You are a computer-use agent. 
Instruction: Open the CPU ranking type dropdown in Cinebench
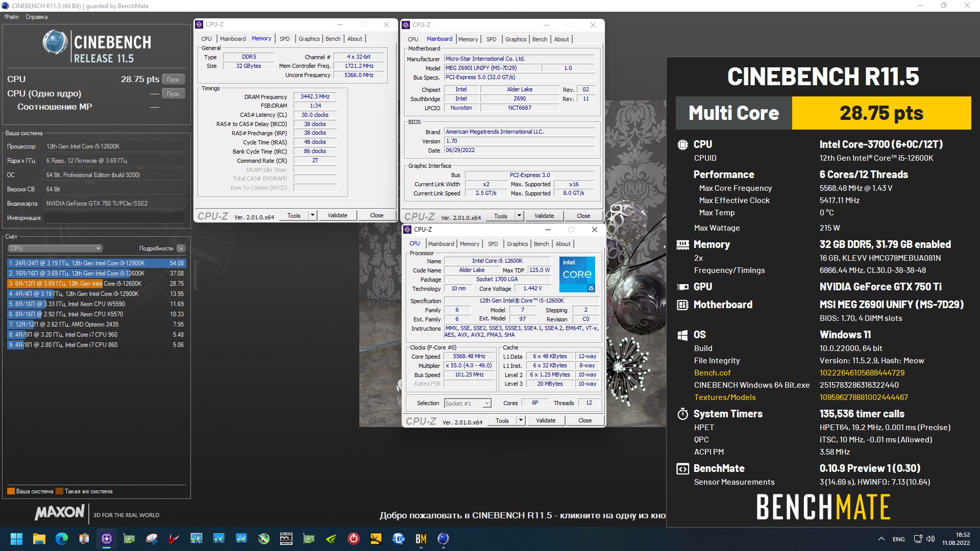55,248
